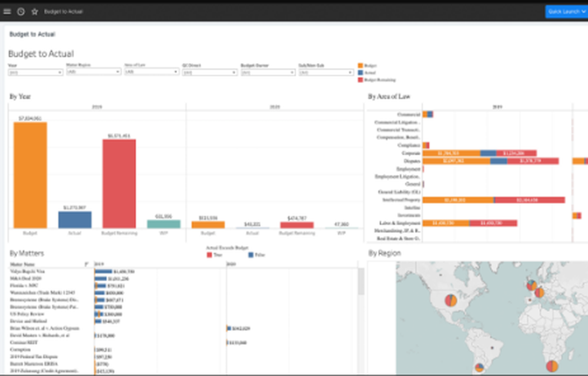
Task: Select the 2019 red Budget Remaining bar
Action: (119, 184)
